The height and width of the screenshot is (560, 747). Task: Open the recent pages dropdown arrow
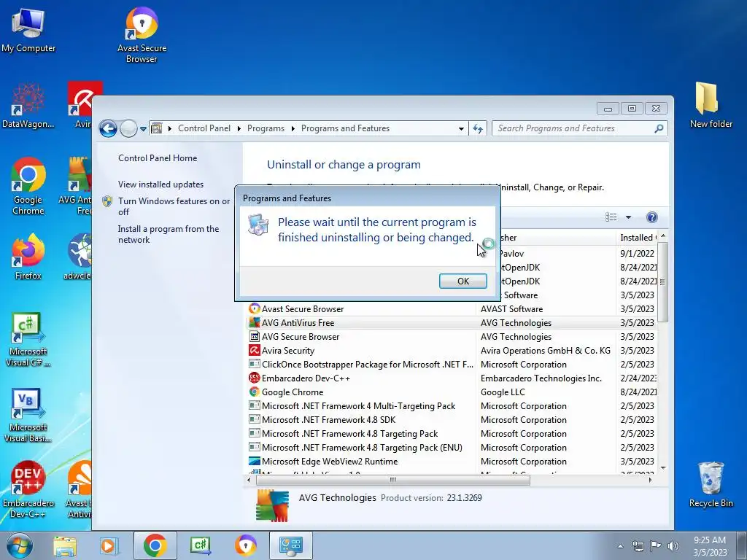pos(144,129)
